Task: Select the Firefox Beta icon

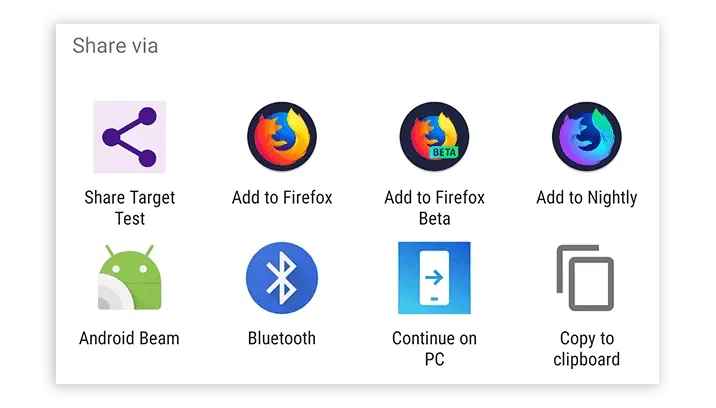Action: click(434, 137)
